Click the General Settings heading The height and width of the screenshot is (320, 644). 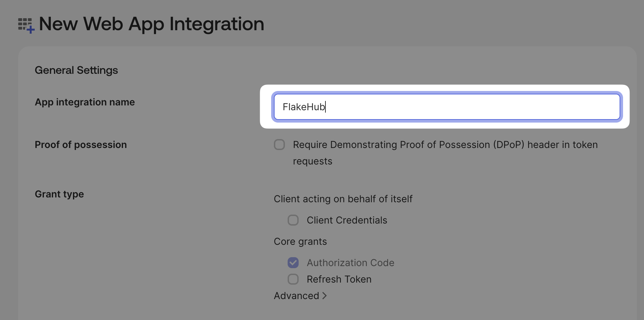[x=76, y=70]
